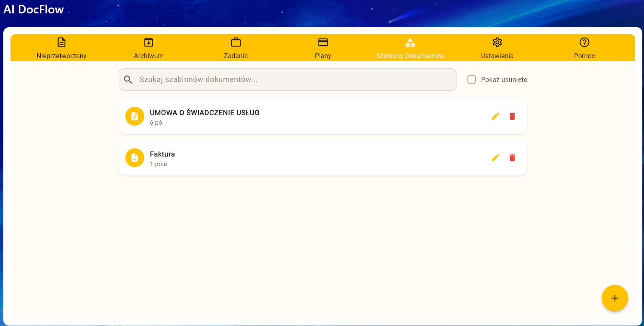This screenshot has height=326, width=644.
Task: Select the Szablony Dokumentów tab
Action: (410, 48)
